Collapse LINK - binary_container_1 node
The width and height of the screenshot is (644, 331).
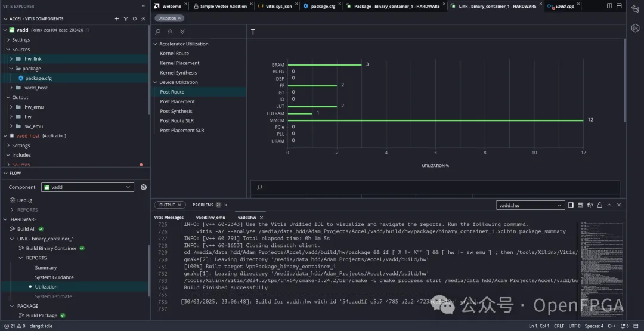pyautogui.click(x=12, y=239)
